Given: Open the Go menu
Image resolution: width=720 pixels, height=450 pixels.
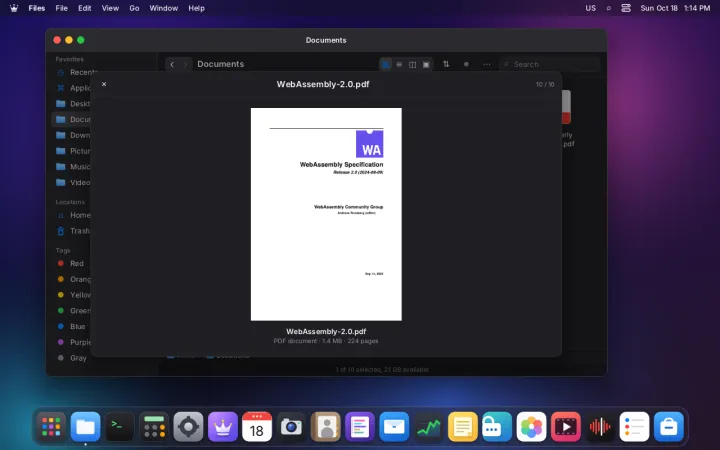Looking at the screenshot, I should click(134, 8).
